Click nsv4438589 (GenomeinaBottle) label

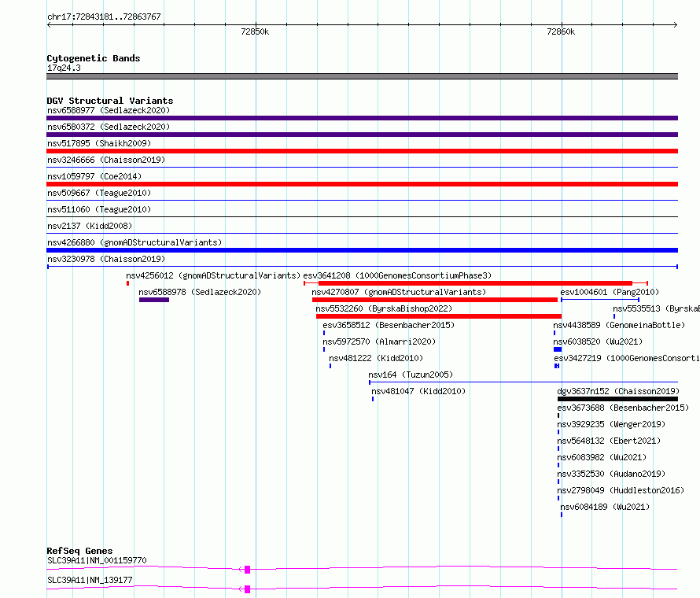click(x=619, y=325)
